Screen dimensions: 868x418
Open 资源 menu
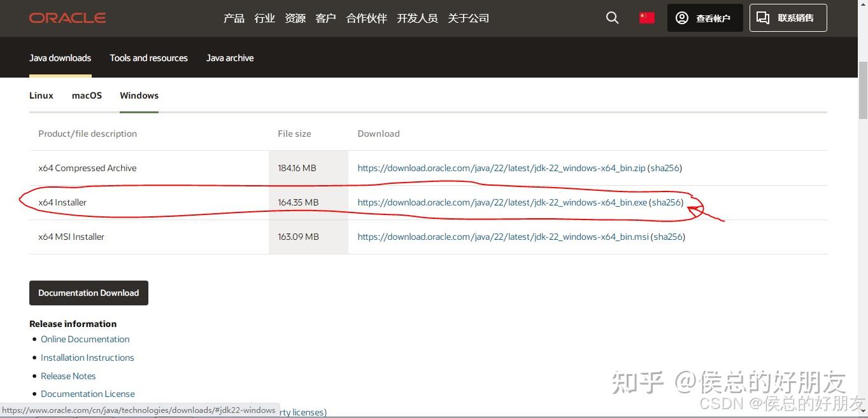(x=295, y=18)
